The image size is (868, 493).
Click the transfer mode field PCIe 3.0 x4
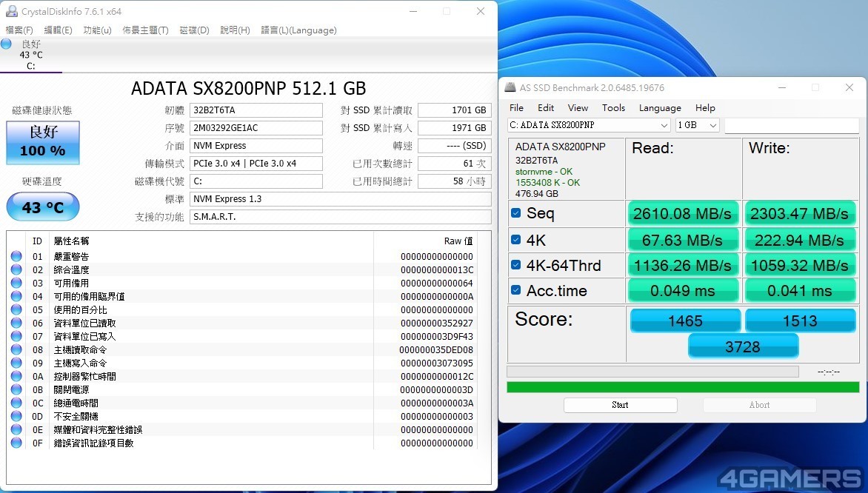256,164
